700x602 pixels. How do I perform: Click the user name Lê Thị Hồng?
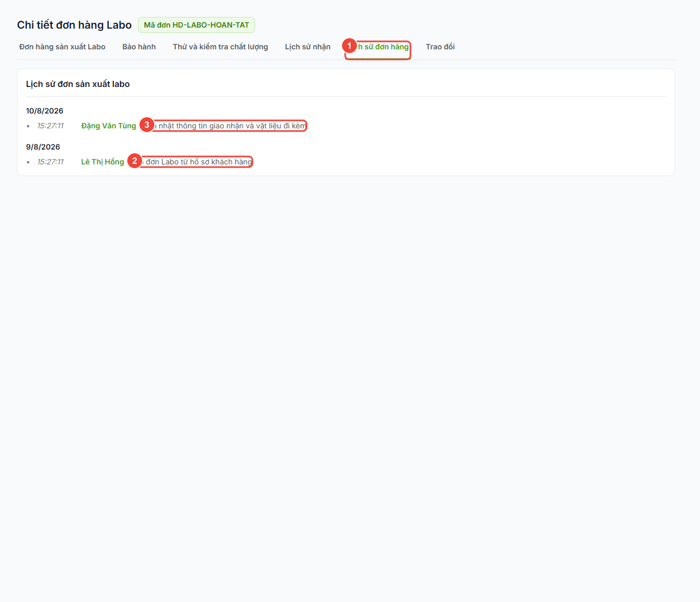coord(102,162)
